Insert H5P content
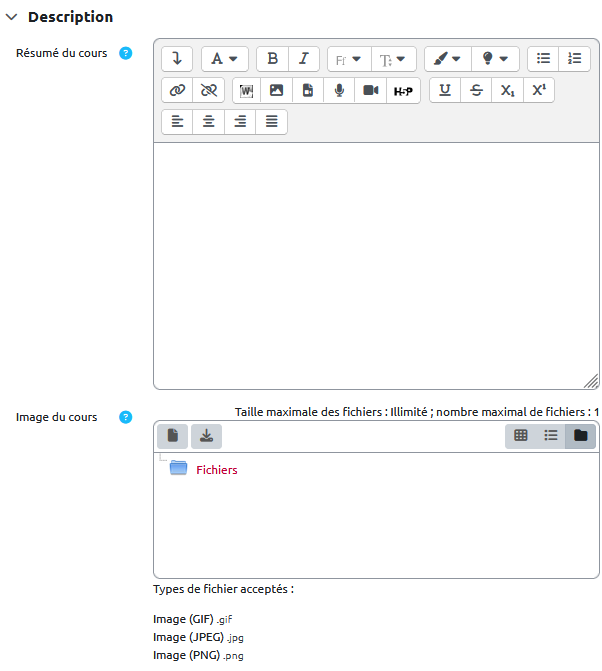This screenshot has height=671, width=602. point(403,91)
